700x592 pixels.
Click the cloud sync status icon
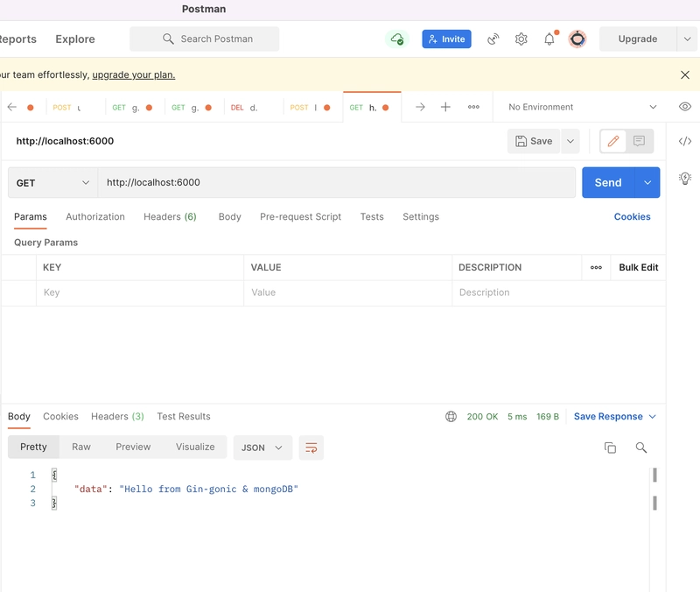pos(397,39)
